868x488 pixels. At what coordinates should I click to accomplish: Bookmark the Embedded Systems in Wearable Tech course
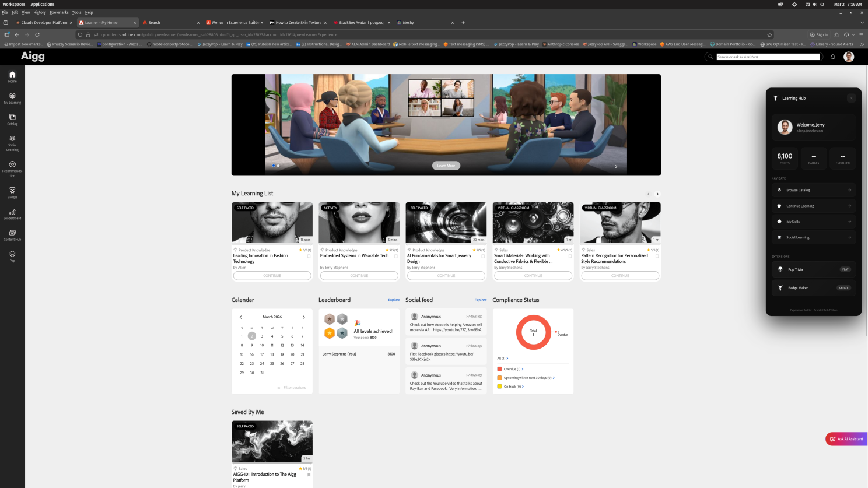395,256
